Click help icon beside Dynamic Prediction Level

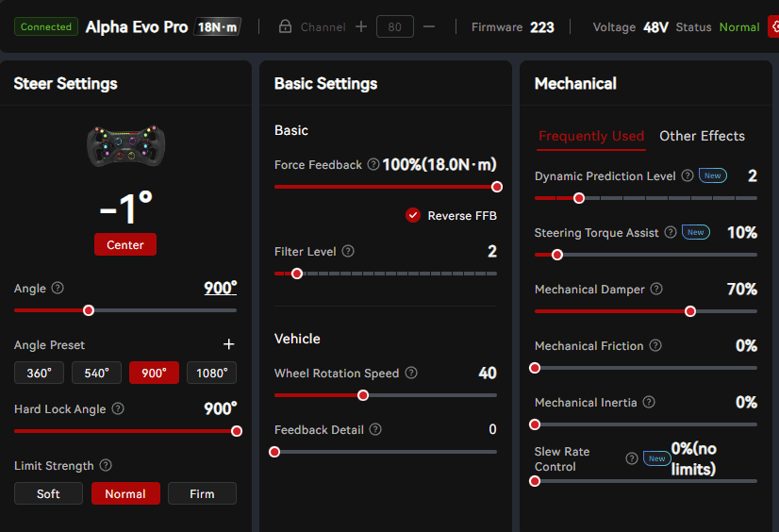click(x=688, y=175)
